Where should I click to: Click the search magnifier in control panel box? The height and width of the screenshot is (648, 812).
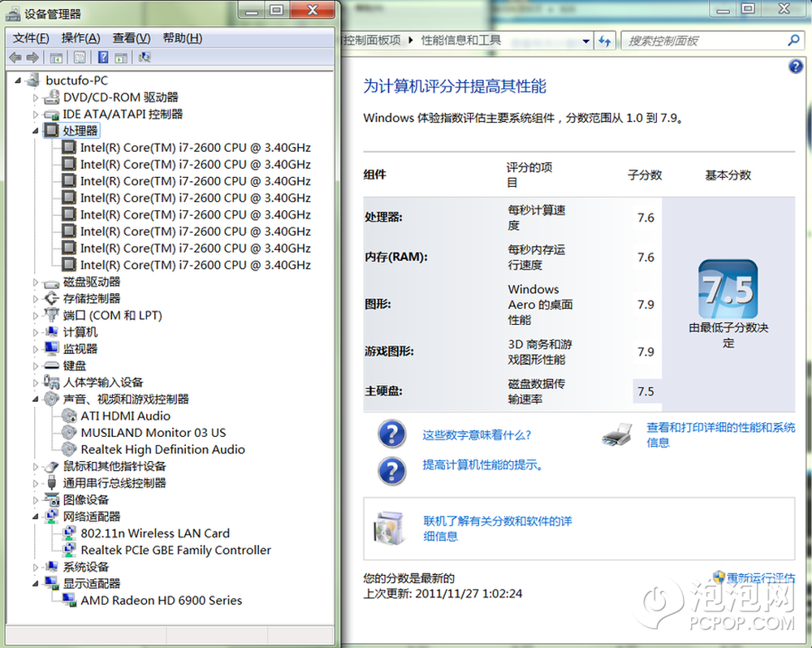coord(793,41)
